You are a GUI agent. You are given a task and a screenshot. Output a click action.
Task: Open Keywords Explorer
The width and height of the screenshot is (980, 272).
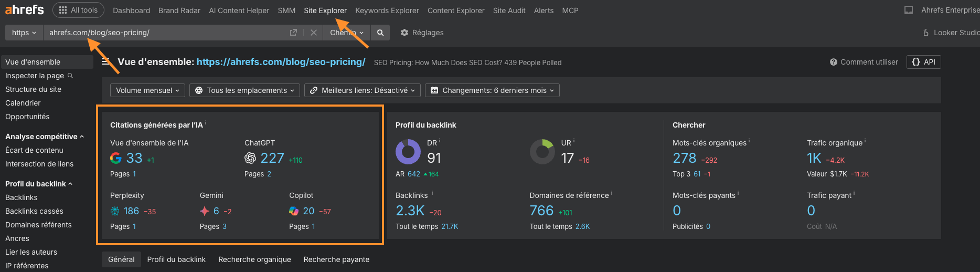click(x=387, y=11)
